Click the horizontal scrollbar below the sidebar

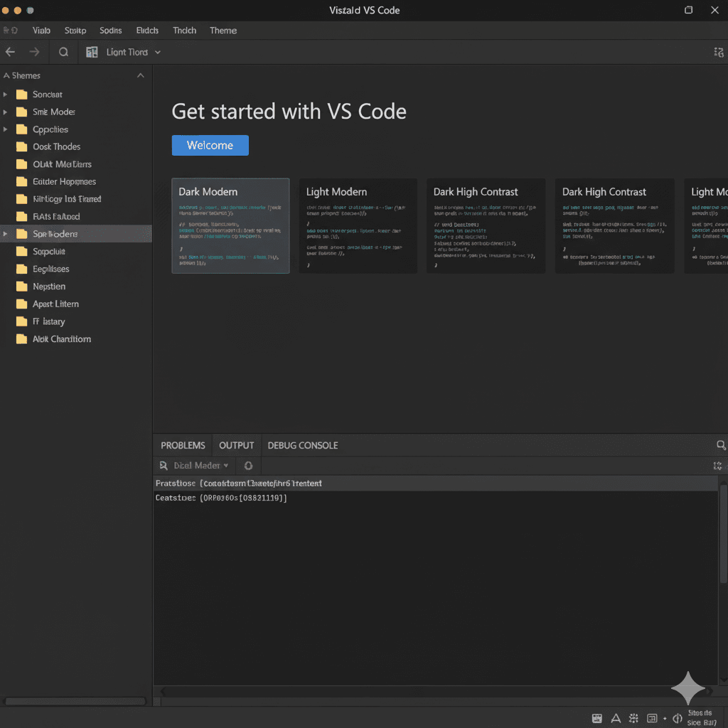point(75,700)
